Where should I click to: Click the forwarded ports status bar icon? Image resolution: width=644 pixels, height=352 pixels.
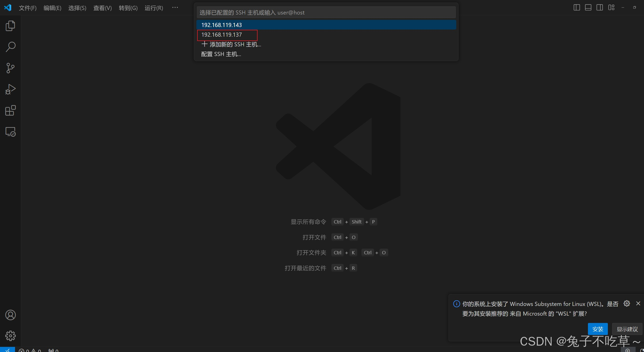pyautogui.click(x=53, y=350)
